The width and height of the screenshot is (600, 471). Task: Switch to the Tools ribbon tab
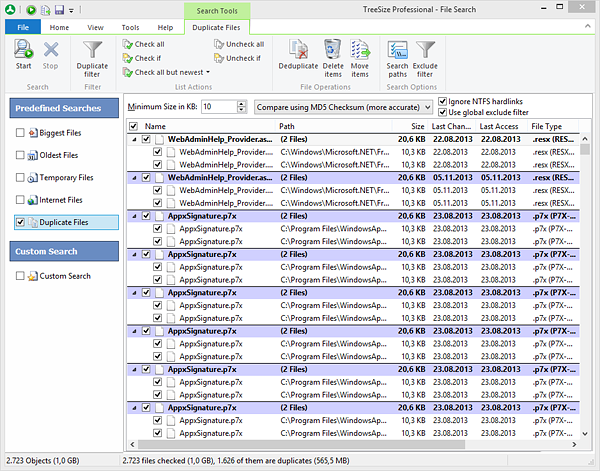click(x=130, y=28)
